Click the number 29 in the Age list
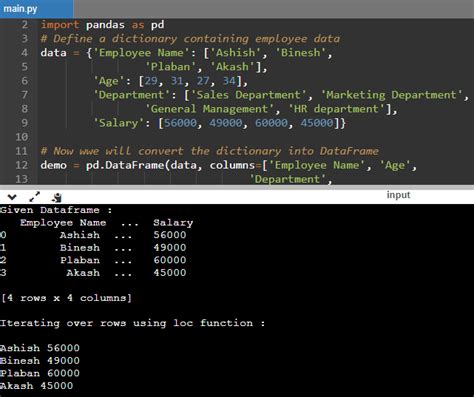 (151, 81)
